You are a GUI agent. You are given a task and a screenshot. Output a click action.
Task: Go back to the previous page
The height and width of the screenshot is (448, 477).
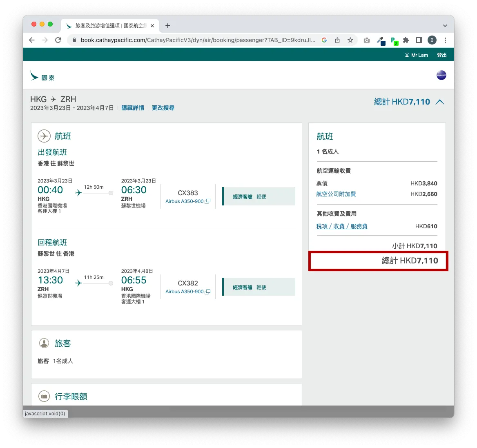(31, 40)
